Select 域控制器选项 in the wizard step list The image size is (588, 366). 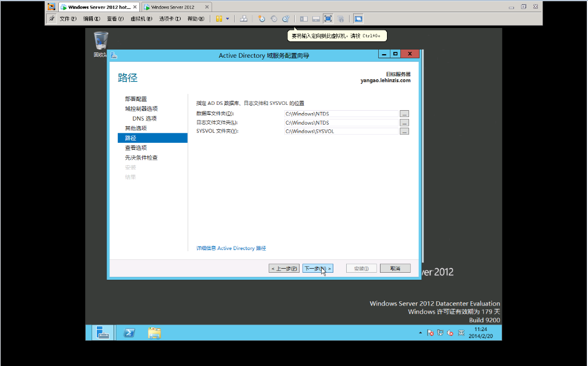click(x=142, y=108)
